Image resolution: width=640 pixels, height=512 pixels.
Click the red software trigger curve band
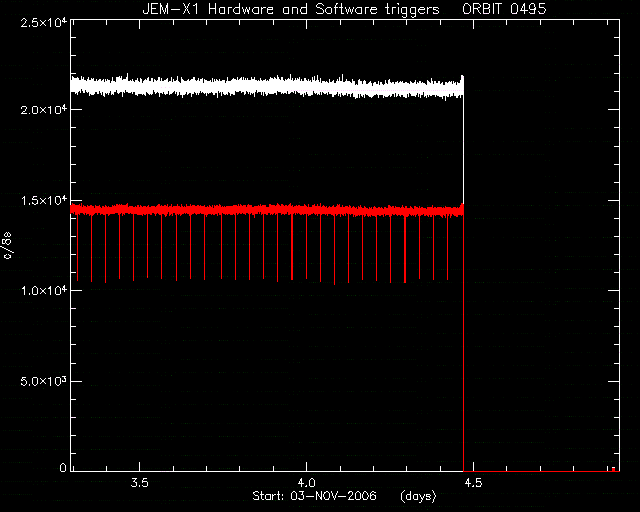click(x=267, y=210)
